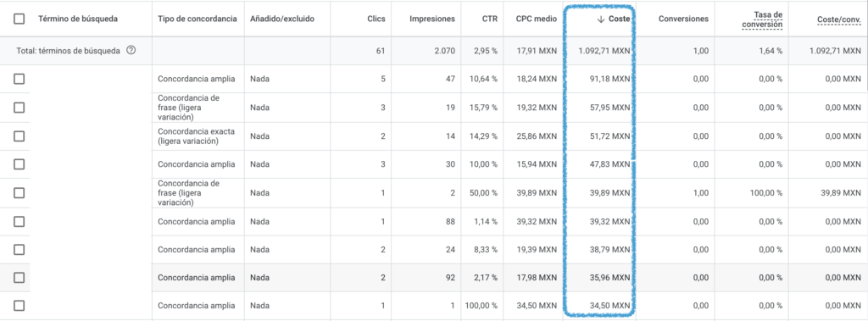Select checkbox of row costing 35,96 MXN
The image size is (868, 321).
pos(19,278)
